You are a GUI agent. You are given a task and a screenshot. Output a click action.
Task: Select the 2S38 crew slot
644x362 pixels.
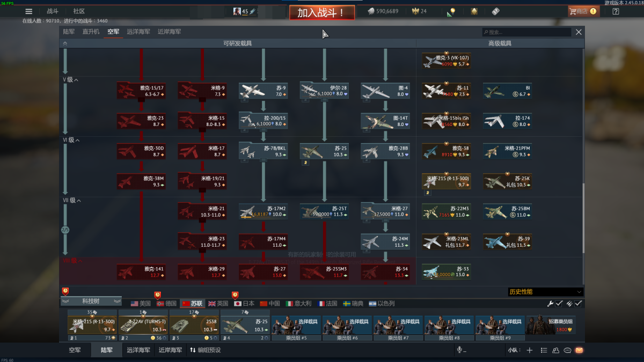point(194,326)
